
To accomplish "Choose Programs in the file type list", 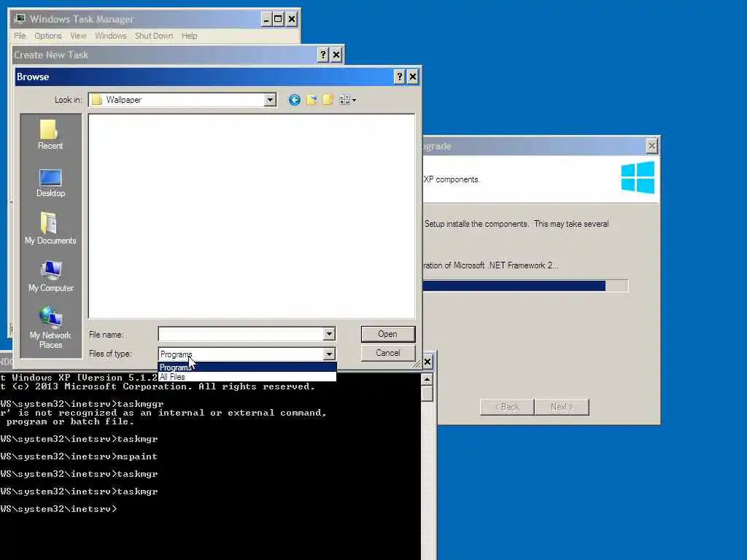I will click(x=247, y=367).
